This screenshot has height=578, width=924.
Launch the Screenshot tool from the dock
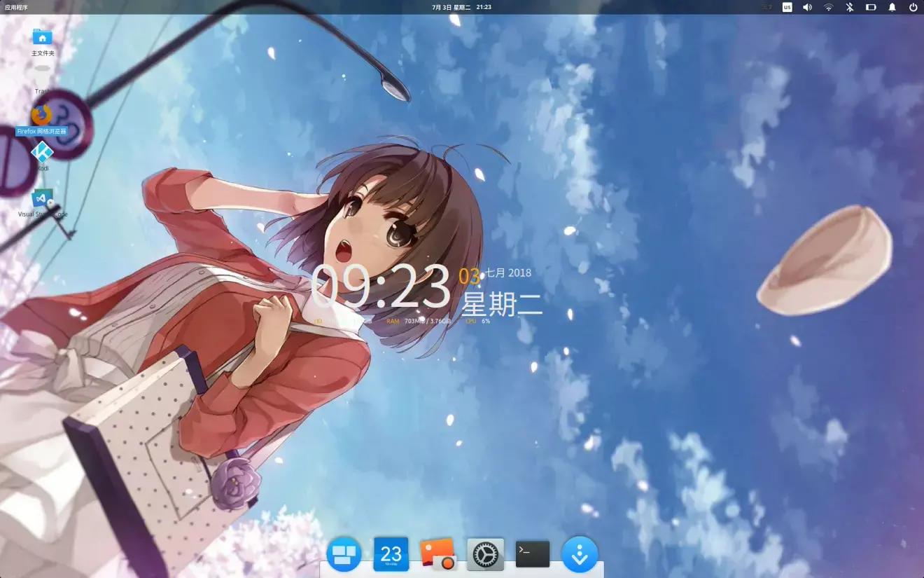tap(438, 554)
